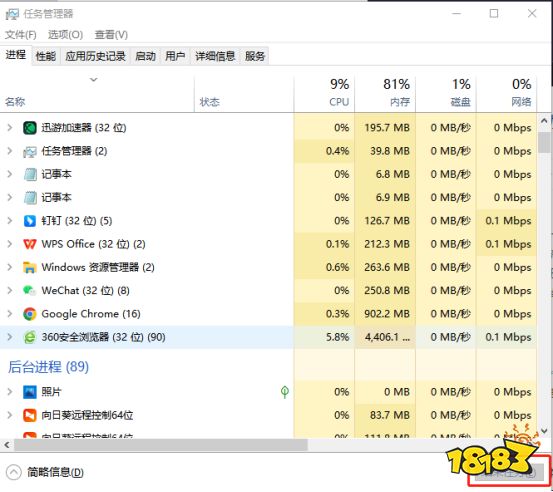This screenshot has width=553, height=492.
Task: Sort processes by 磁盘 column
Action: 446,93
